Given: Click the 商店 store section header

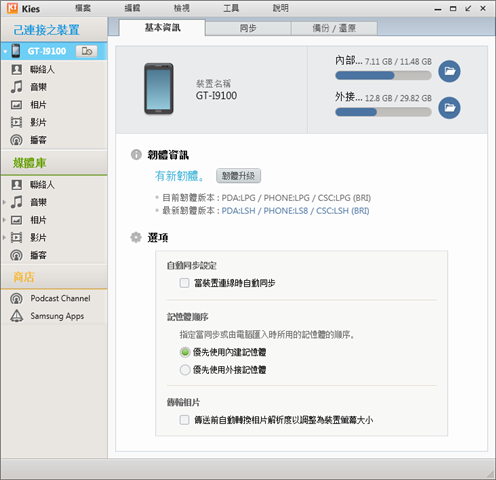Looking at the screenshot, I should click(24, 277).
